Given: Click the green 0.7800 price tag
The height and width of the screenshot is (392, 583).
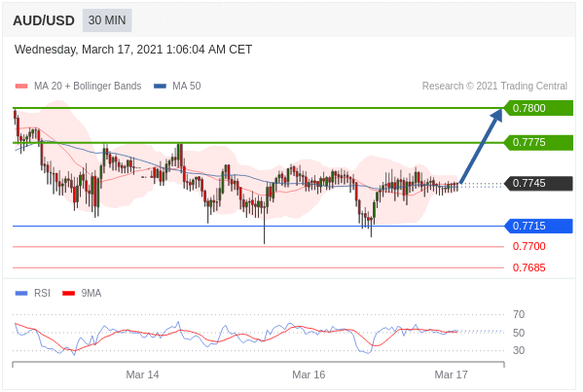Looking at the screenshot, I should point(538,108).
